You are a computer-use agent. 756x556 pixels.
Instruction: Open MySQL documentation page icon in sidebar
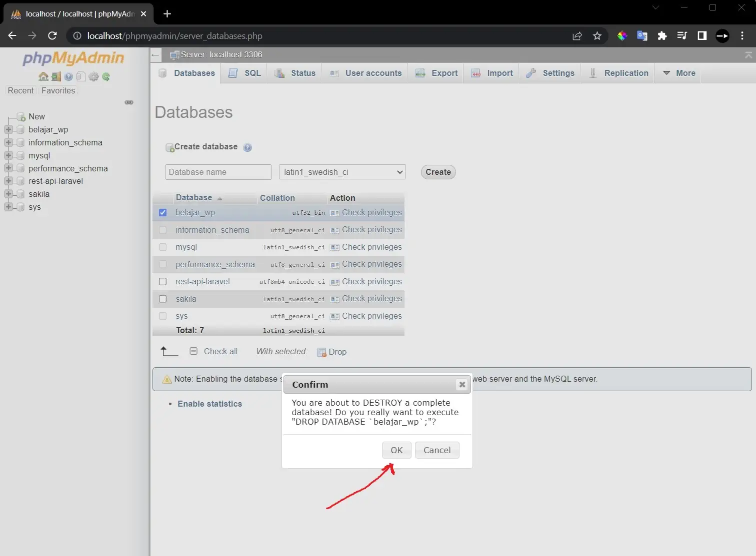coord(80,76)
